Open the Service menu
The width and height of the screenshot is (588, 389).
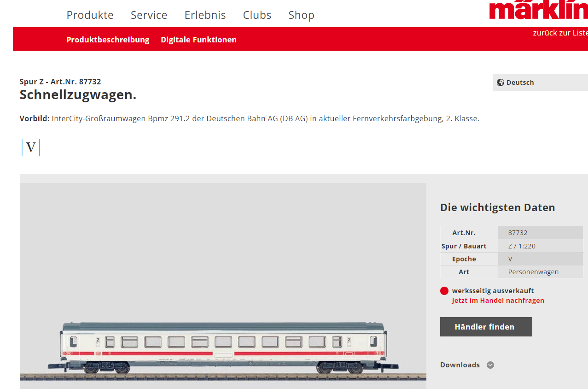tap(149, 15)
